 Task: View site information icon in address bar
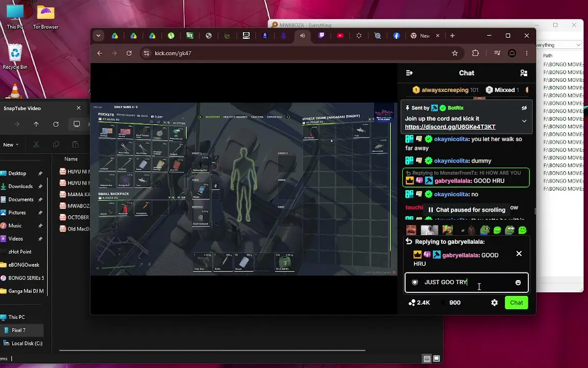click(x=146, y=53)
